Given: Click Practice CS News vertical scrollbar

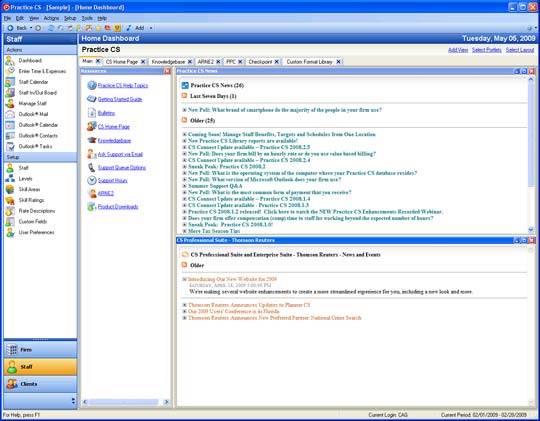Looking at the screenshot, I should pyautogui.click(x=531, y=155).
